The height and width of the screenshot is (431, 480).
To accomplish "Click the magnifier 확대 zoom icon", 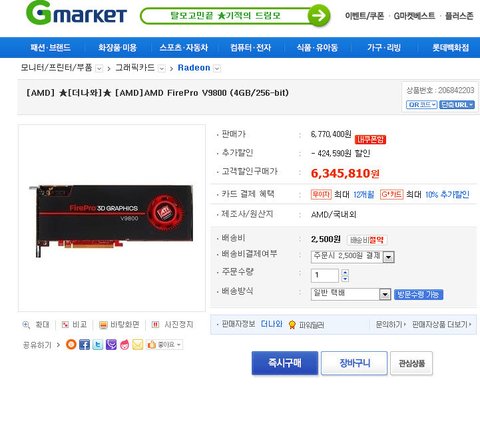I will 26,324.
